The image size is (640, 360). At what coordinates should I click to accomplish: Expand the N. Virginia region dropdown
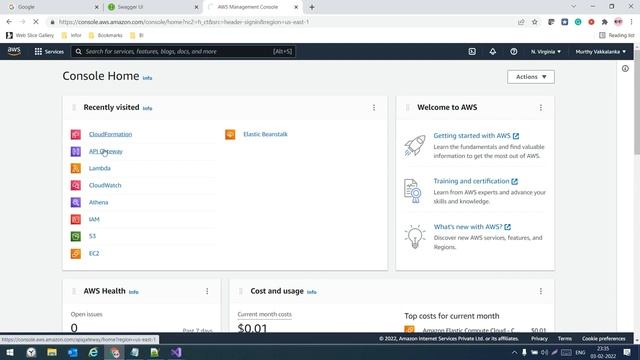546,52
